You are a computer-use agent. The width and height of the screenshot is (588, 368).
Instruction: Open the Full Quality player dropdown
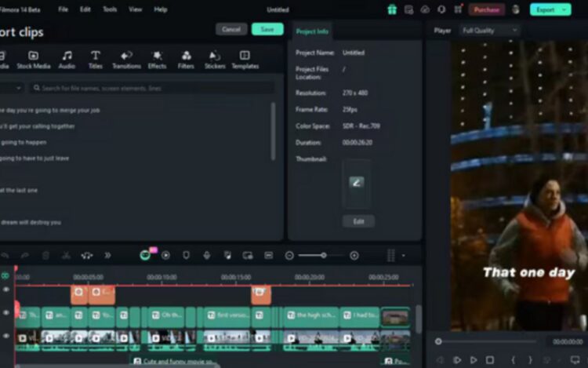pyautogui.click(x=489, y=31)
